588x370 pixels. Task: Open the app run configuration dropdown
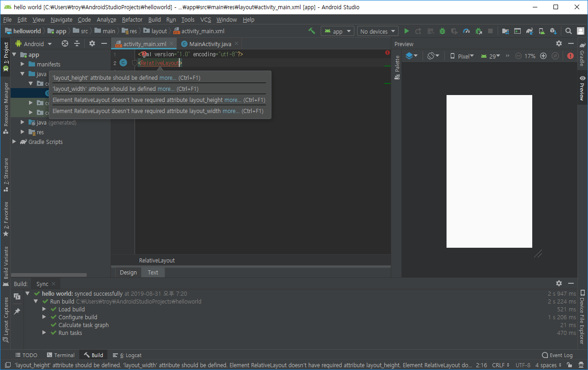337,31
